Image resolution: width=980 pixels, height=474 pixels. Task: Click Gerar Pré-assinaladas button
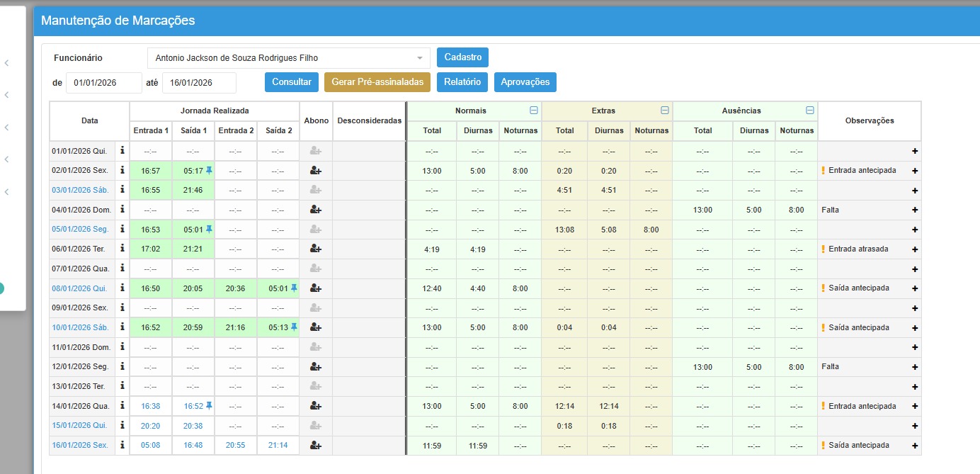click(x=377, y=82)
